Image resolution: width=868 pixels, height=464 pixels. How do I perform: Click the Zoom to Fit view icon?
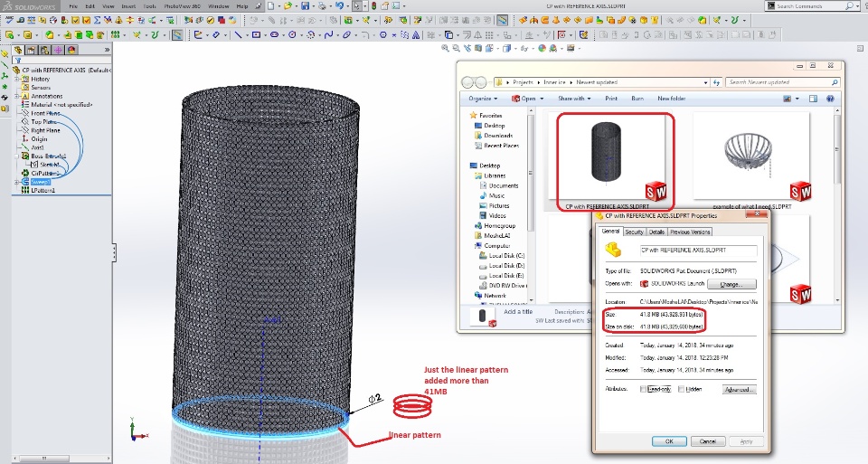445,49
